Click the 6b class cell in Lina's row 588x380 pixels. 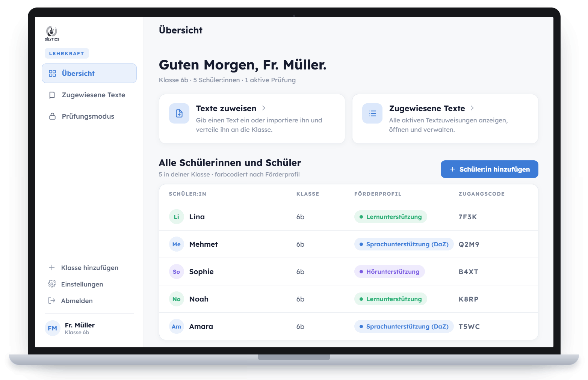click(x=300, y=217)
